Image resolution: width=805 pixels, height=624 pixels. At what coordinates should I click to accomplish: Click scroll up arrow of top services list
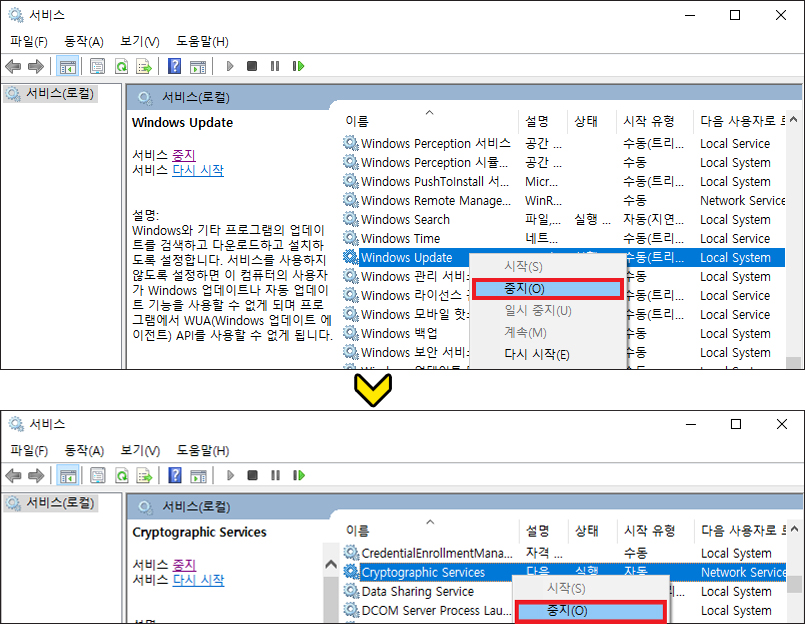[793, 120]
